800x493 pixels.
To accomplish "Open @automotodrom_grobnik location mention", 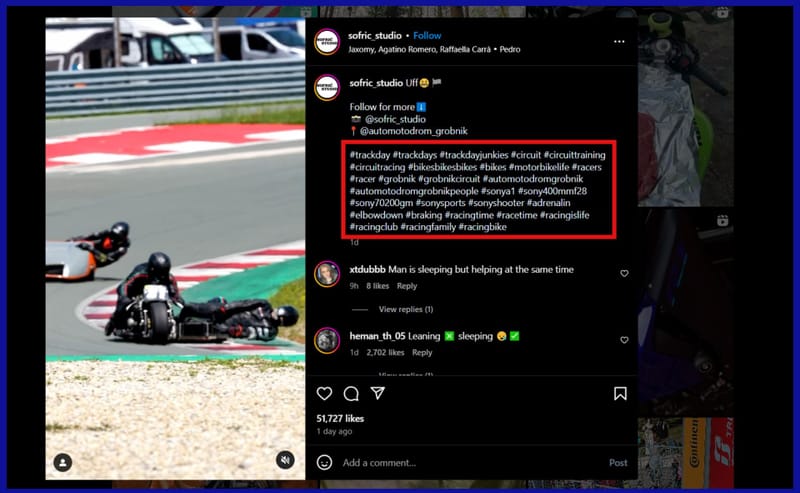I will [413, 131].
